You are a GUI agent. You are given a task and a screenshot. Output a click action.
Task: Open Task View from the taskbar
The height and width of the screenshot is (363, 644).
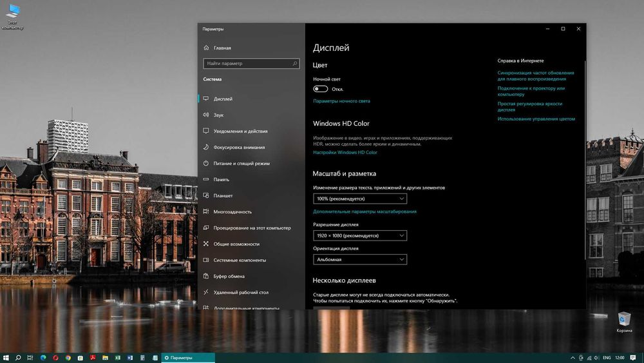pos(30,358)
